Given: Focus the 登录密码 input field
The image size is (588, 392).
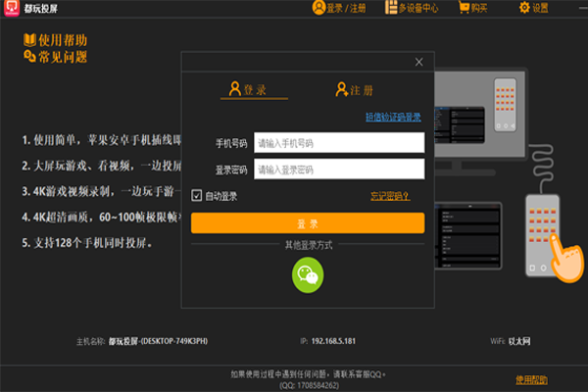Looking at the screenshot, I should point(339,170).
